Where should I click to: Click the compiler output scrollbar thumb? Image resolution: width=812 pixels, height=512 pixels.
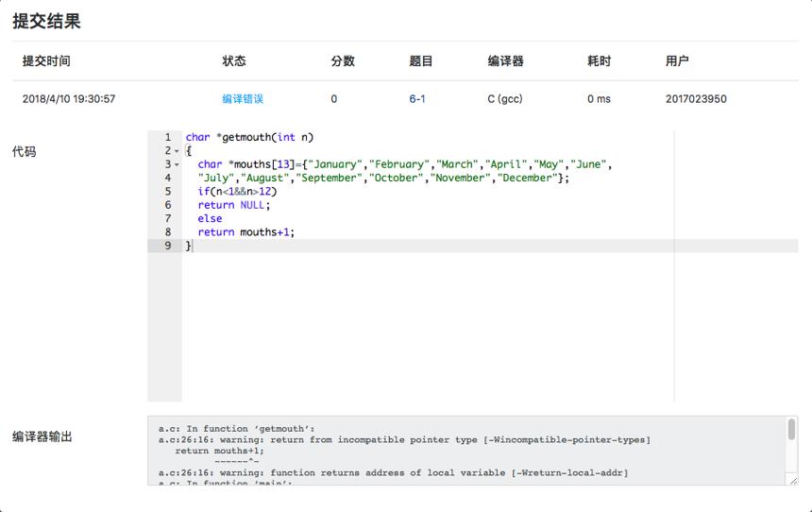click(791, 430)
